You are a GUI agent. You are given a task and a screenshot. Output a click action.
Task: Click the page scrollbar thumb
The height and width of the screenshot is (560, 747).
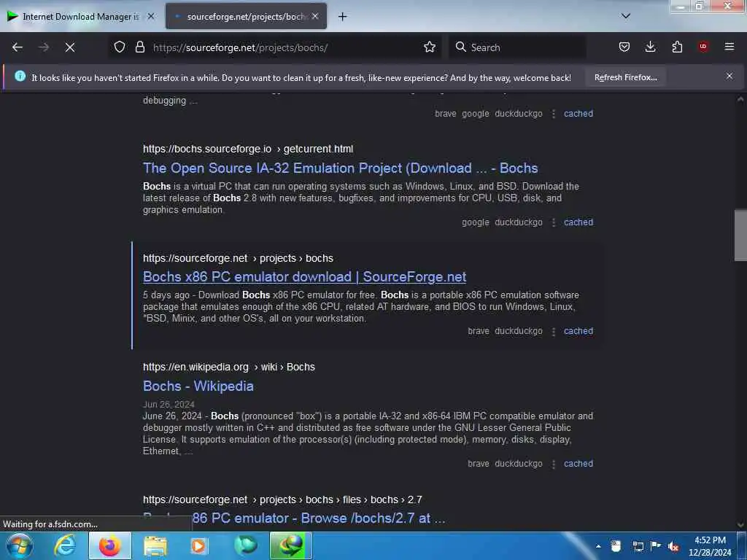tap(740, 236)
